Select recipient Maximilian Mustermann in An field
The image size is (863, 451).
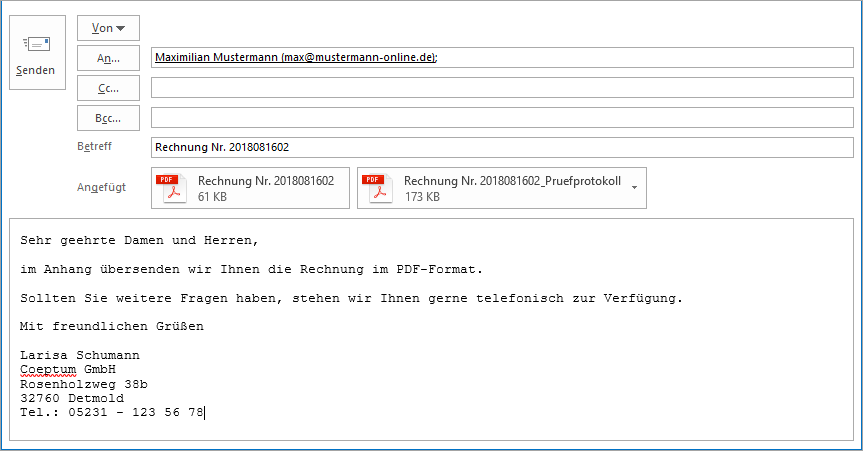296,57
